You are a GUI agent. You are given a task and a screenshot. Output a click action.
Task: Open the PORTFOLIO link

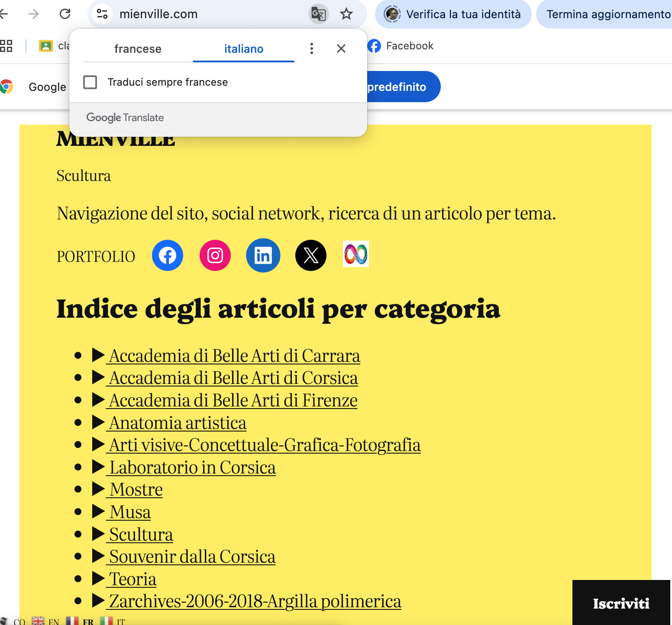click(96, 257)
